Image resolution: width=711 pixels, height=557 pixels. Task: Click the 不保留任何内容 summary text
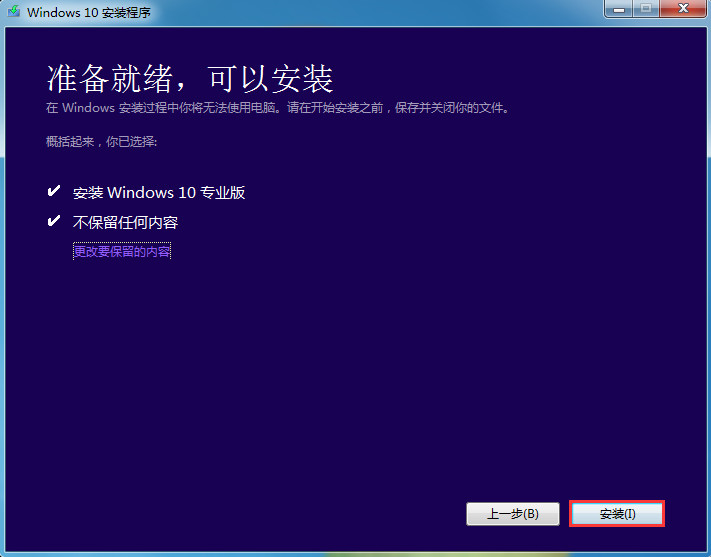click(x=126, y=223)
